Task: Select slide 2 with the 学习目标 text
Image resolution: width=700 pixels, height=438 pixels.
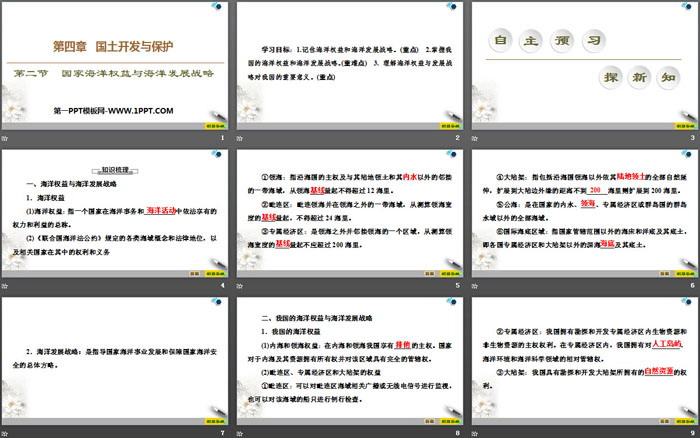Action: tap(349, 65)
